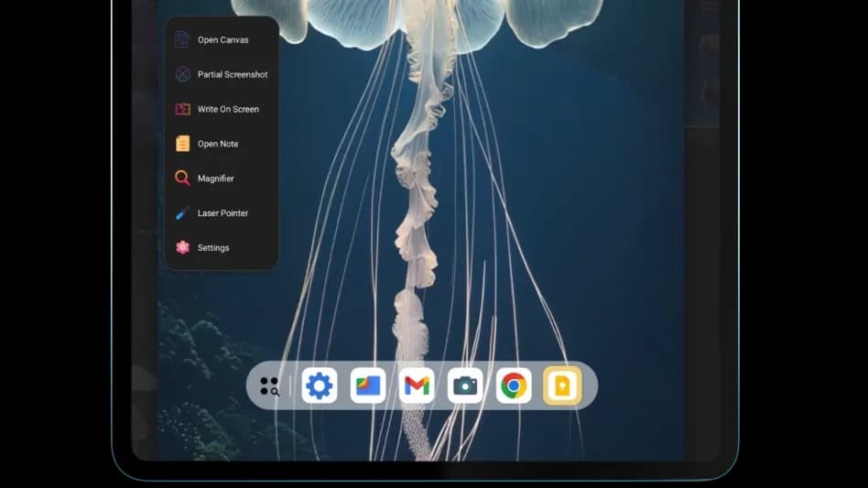Open the app drawer search icon in dock
The height and width of the screenshot is (488, 868).
269,386
